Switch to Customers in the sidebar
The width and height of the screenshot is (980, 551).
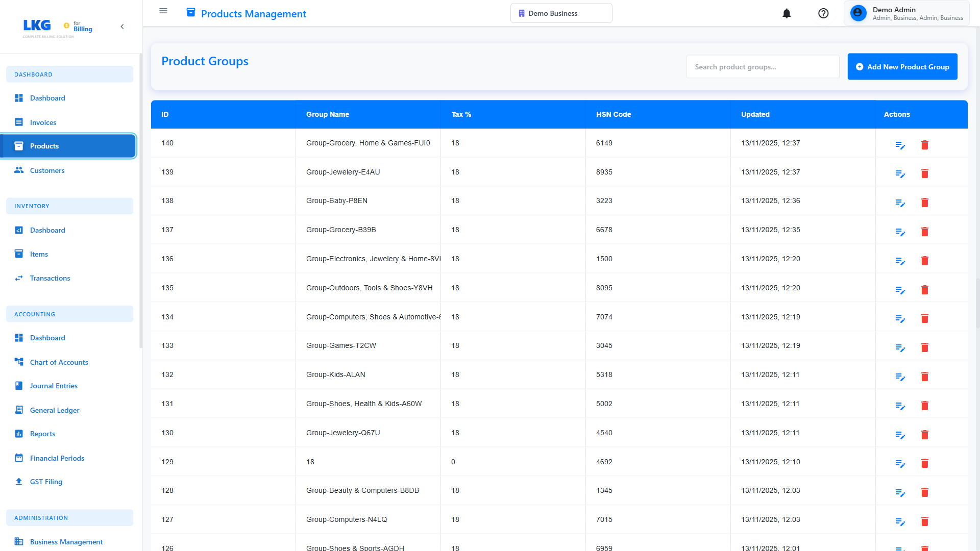click(x=47, y=170)
